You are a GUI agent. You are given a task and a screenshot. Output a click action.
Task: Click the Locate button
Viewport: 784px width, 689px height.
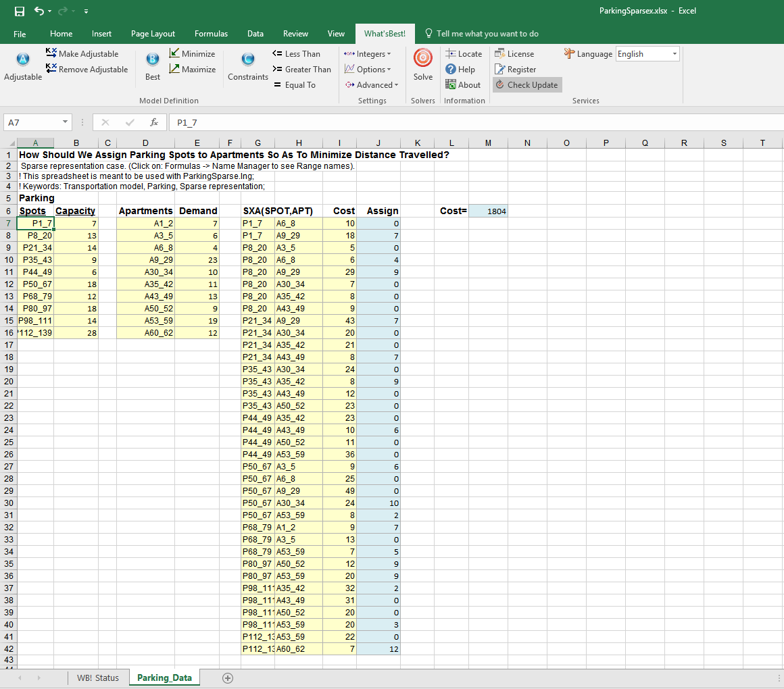(464, 53)
